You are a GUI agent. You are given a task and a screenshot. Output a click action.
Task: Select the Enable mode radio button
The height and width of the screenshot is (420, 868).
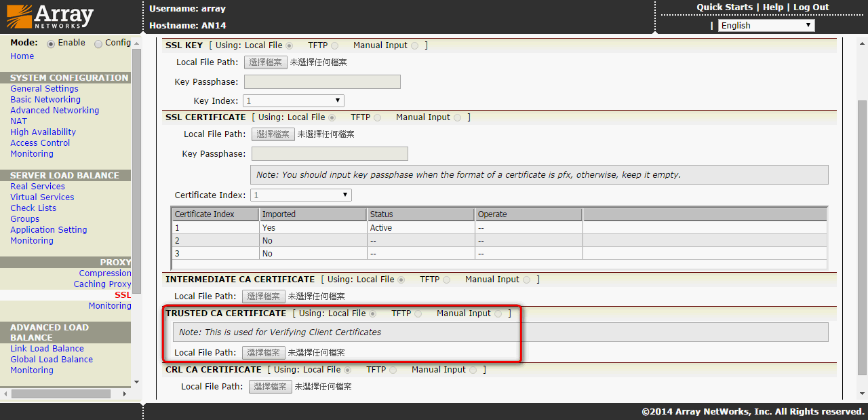(x=51, y=43)
